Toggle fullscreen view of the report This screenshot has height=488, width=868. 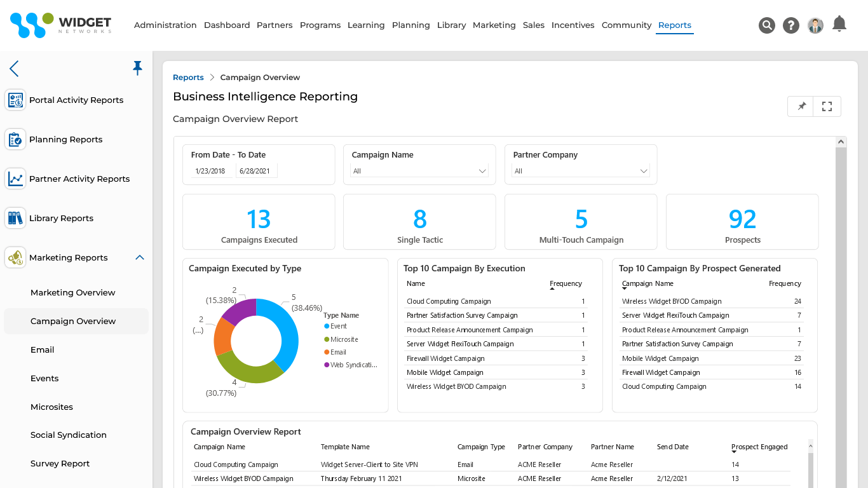tap(827, 106)
